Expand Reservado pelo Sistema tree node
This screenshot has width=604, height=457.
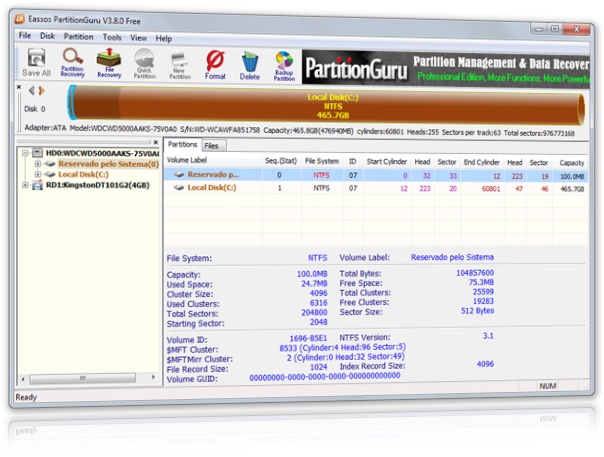pos(38,164)
